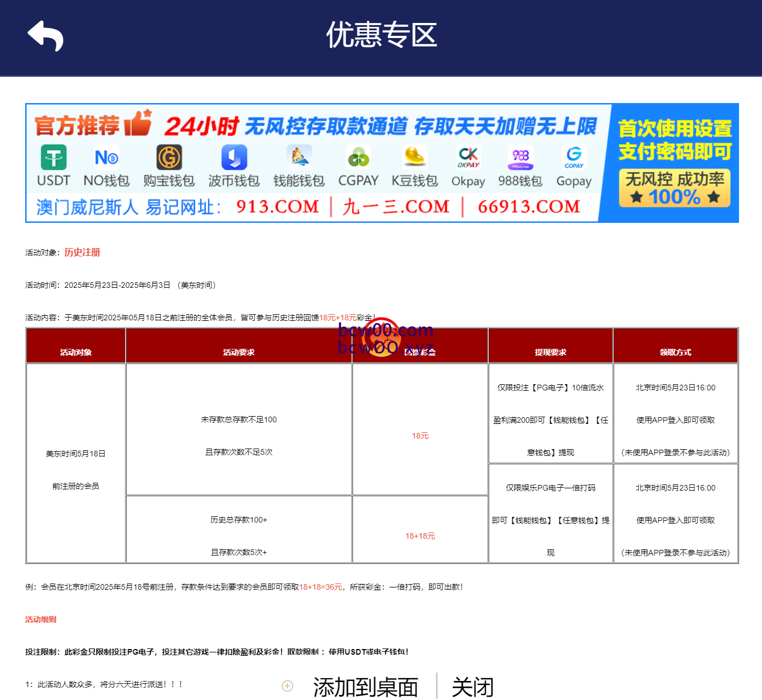Viewport: 762px width, 700px height.
Task: Click 且存款次数不足5次 cell text
Action: (x=239, y=452)
